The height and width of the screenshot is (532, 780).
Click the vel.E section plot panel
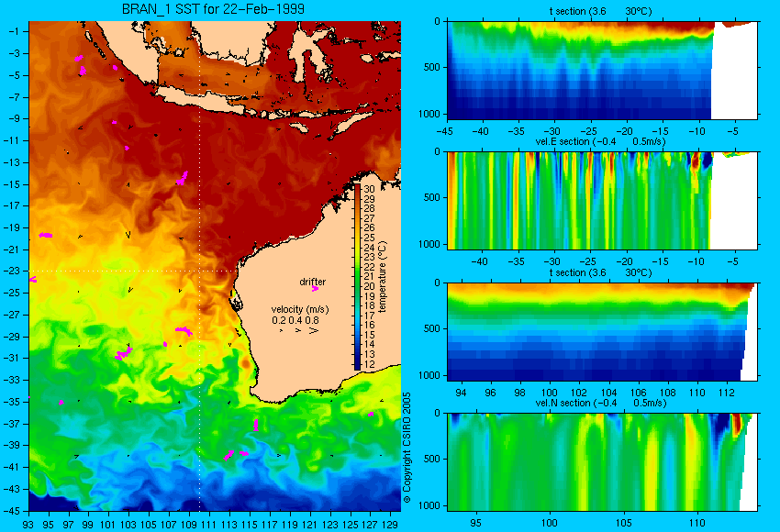(x=602, y=200)
